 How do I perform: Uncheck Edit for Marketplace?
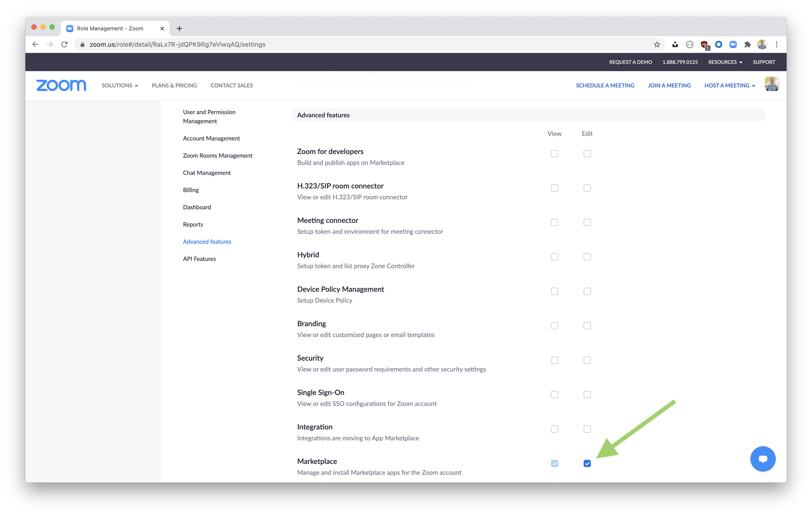tap(587, 463)
